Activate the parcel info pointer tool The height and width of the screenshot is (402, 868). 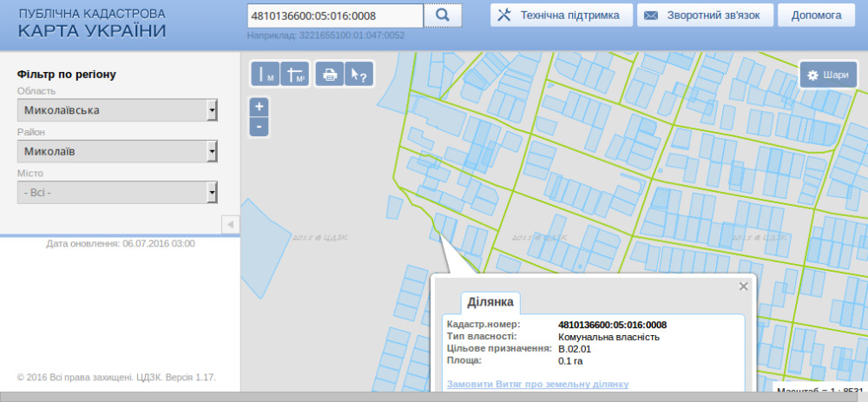point(358,75)
